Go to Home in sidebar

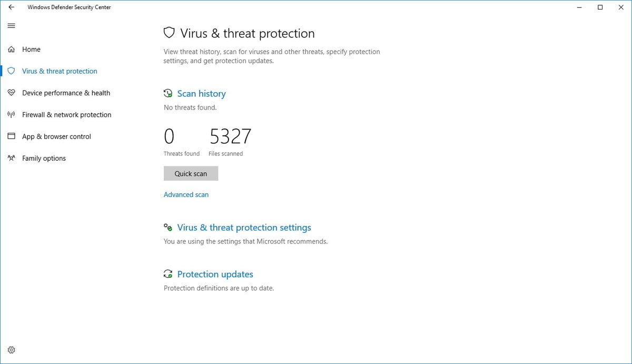point(31,50)
